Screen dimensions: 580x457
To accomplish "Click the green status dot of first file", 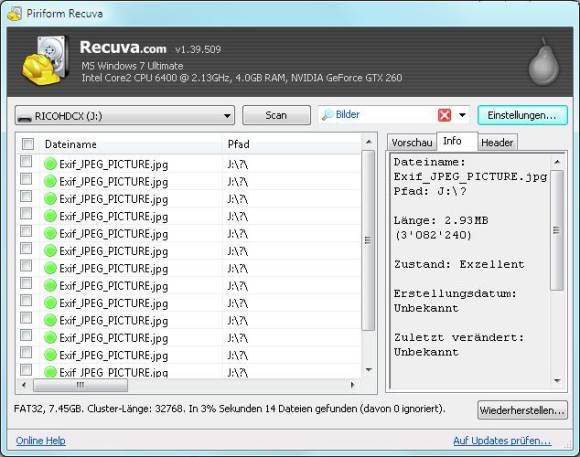I will [x=50, y=164].
